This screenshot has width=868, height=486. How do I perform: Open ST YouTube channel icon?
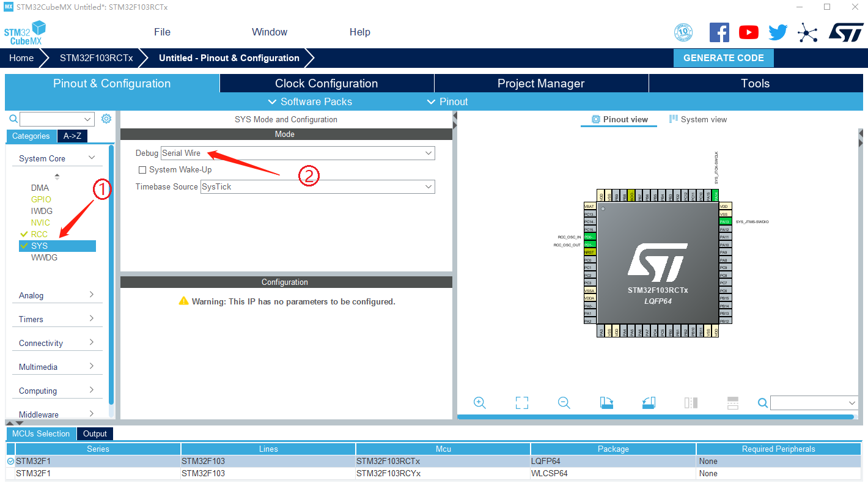pos(748,32)
